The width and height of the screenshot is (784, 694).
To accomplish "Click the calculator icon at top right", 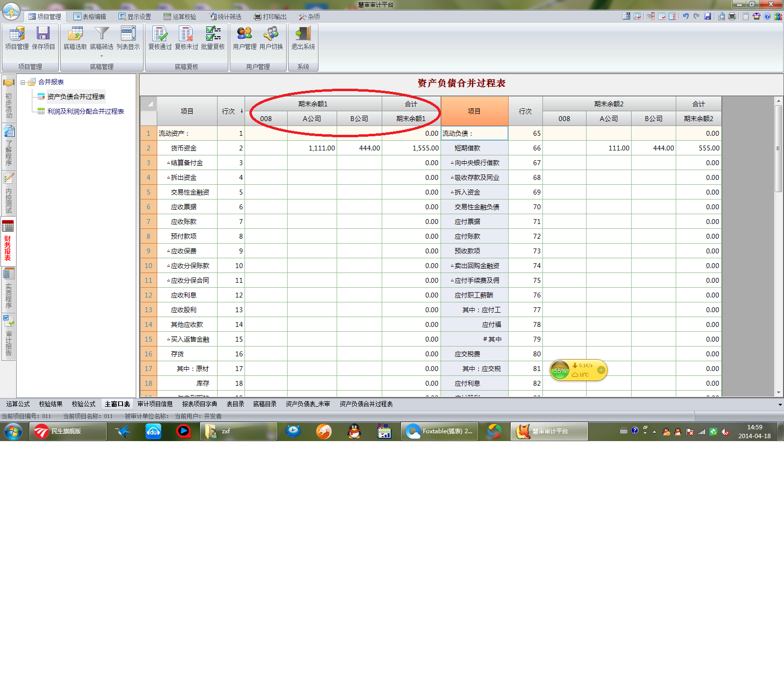I will click(745, 16).
